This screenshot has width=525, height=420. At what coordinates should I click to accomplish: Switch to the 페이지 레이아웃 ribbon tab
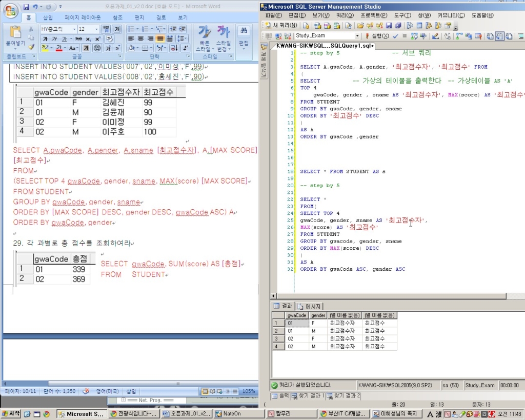(x=83, y=17)
